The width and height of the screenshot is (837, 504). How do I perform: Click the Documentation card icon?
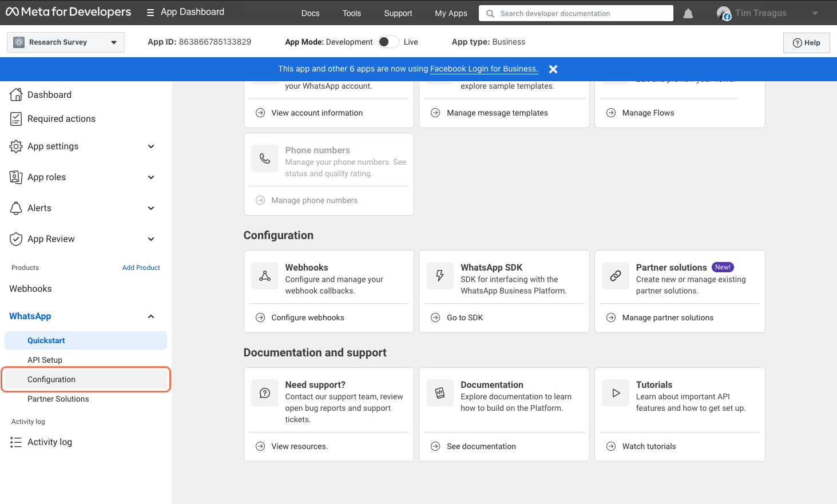coord(440,394)
